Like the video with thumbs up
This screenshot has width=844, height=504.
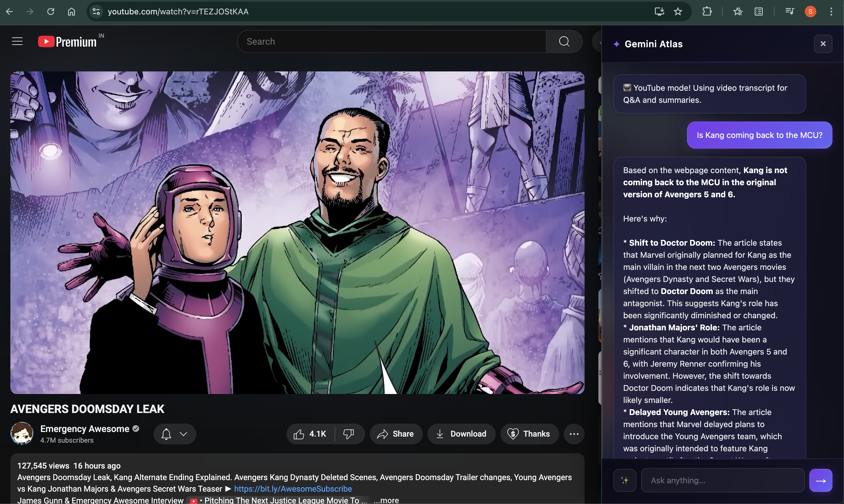pos(310,434)
